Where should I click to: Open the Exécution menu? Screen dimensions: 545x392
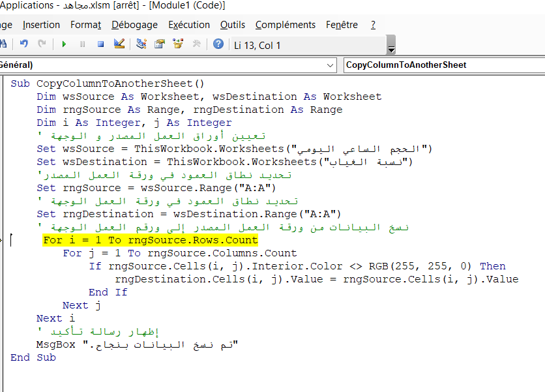pos(189,25)
